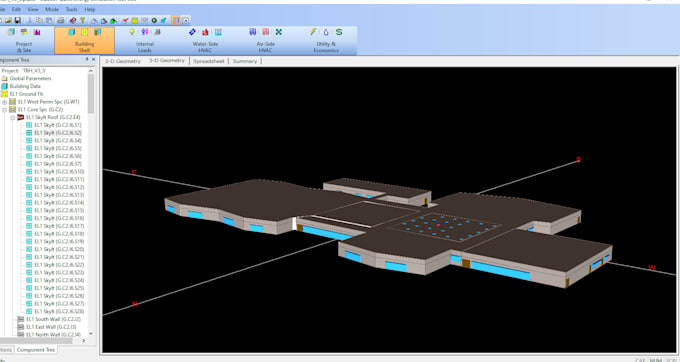Open the Internal Loads module

[145, 41]
